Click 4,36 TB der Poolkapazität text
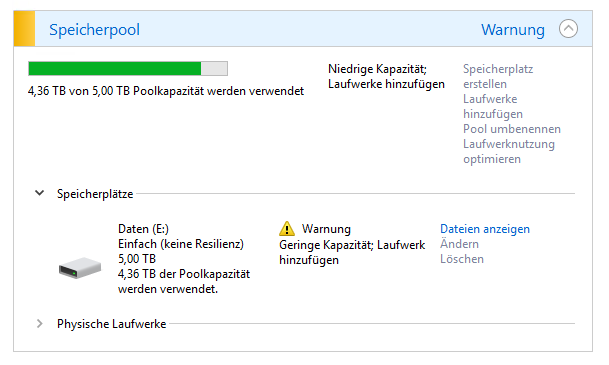The width and height of the screenshot is (609, 365). 184,282
